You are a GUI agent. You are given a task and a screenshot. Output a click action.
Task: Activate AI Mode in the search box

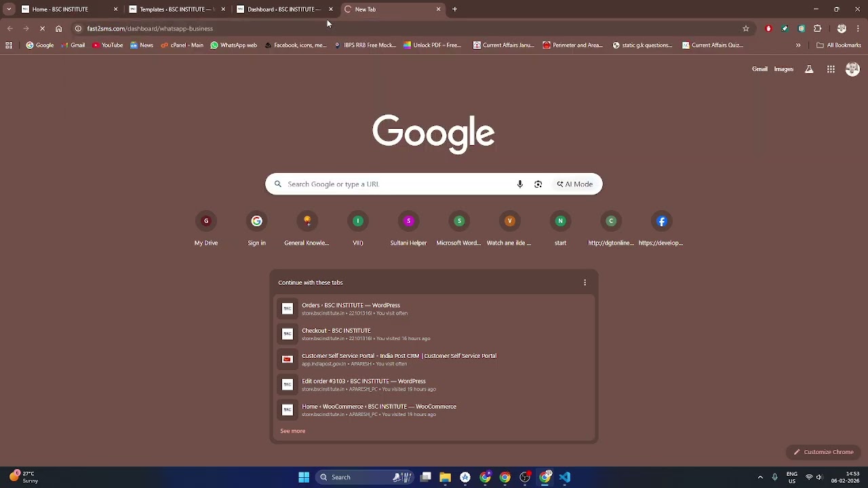(575, 184)
